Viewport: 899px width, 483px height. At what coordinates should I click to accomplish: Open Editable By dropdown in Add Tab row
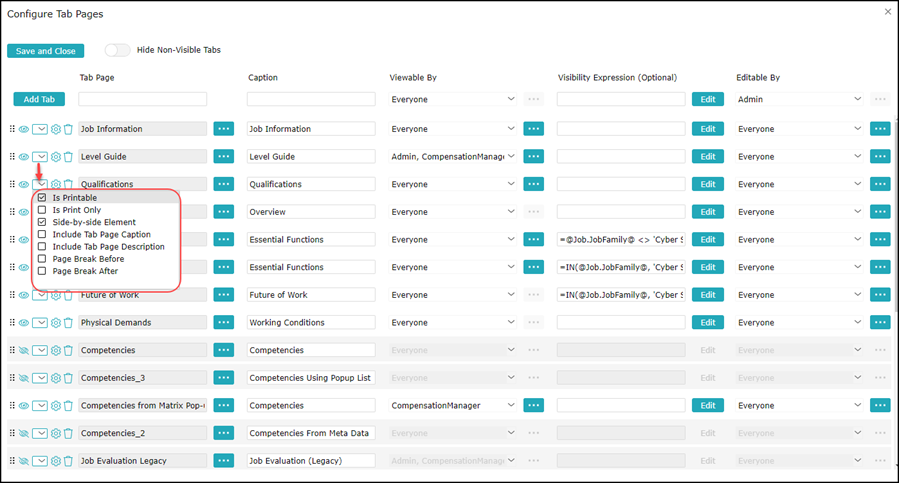(798, 99)
